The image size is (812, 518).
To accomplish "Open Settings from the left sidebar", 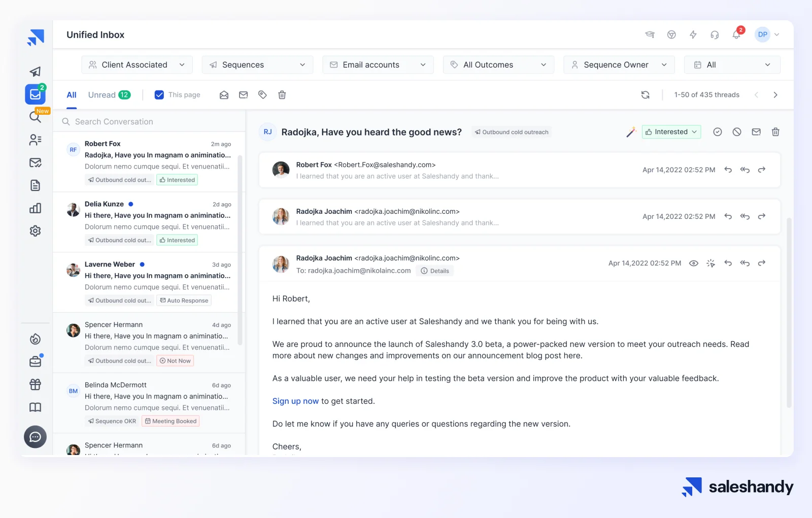I will (x=35, y=231).
